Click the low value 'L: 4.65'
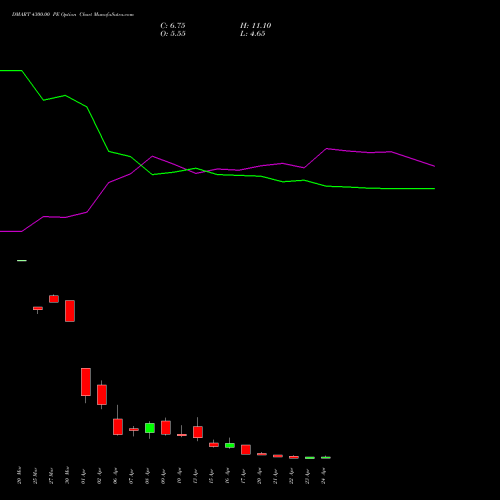The image size is (500, 500). pos(253,34)
